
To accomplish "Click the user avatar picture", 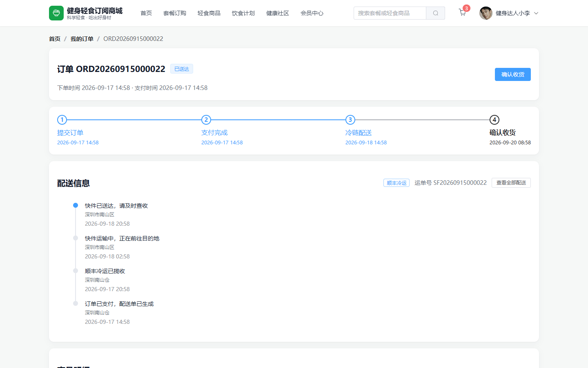I will [x=486, y=13].
